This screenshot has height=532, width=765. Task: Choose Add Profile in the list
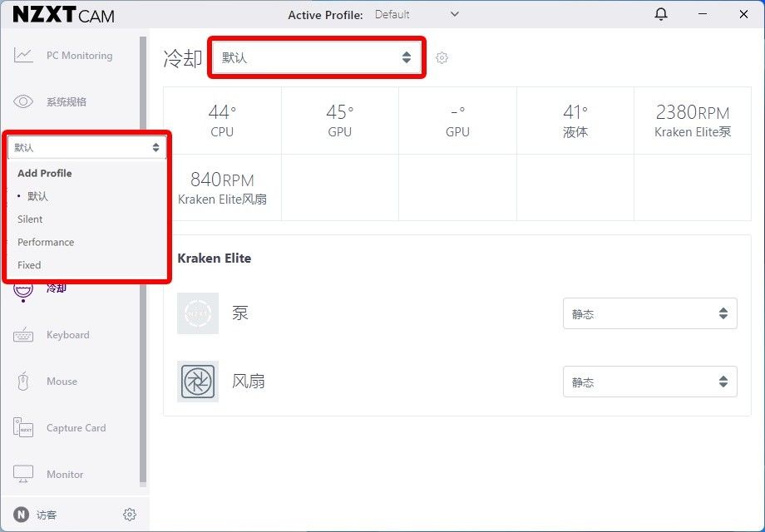45,173
